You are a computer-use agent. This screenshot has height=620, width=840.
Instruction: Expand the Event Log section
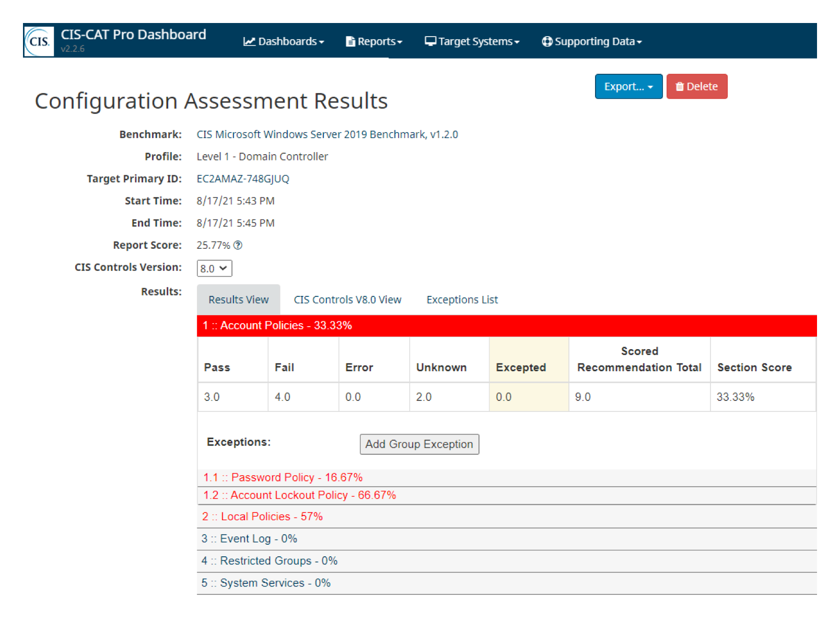tap(507, 538)
